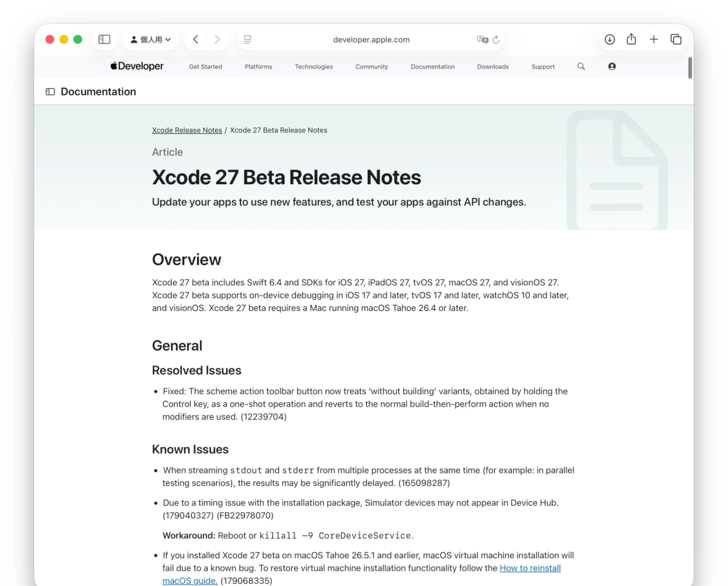This screenshot has height=586, width=728.
Task: Open the Documentation nav item
Action: [x=433, y=67]
